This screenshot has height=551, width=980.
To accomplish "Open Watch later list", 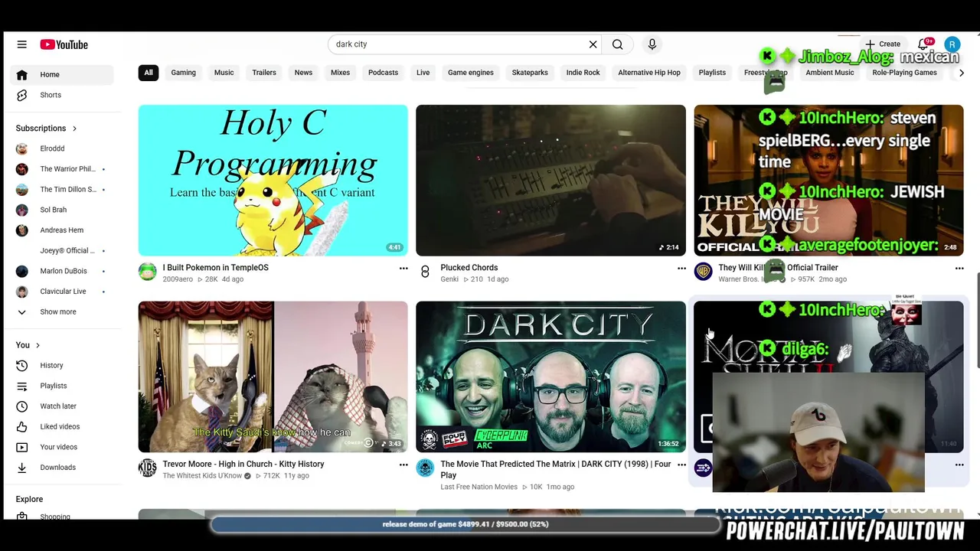I will coord(62,406).
